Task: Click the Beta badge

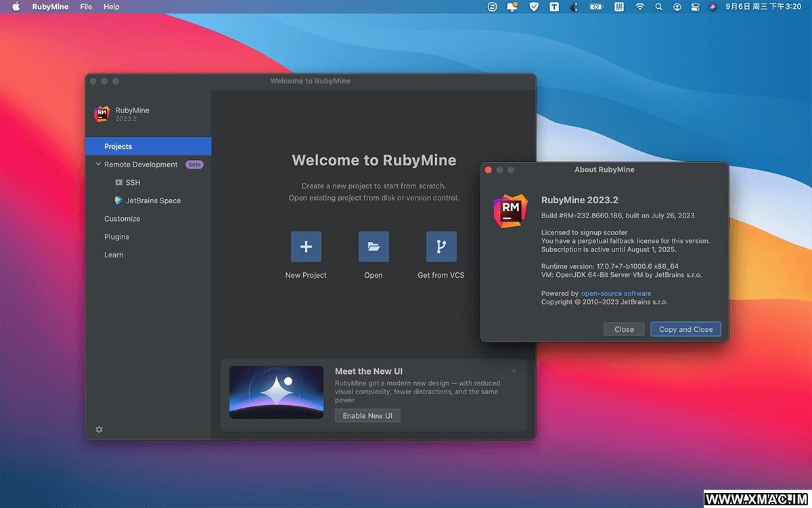Action: click(x=195, y=165)
